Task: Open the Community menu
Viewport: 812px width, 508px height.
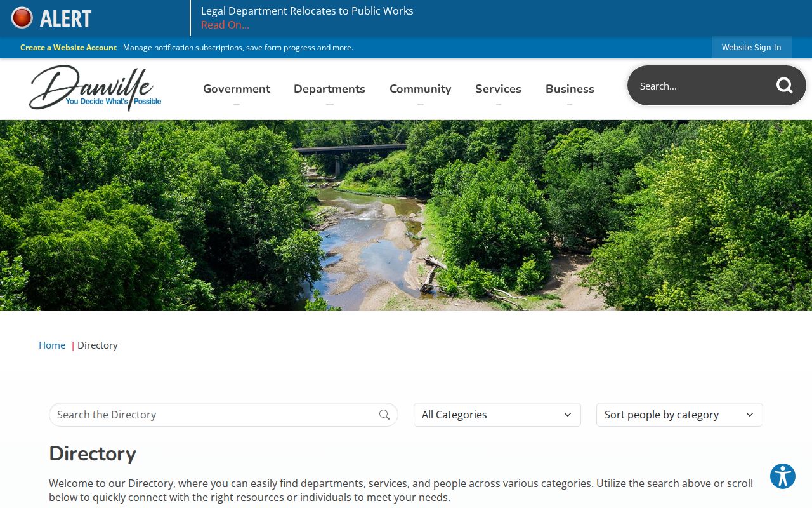Action: tap(421, 89)
